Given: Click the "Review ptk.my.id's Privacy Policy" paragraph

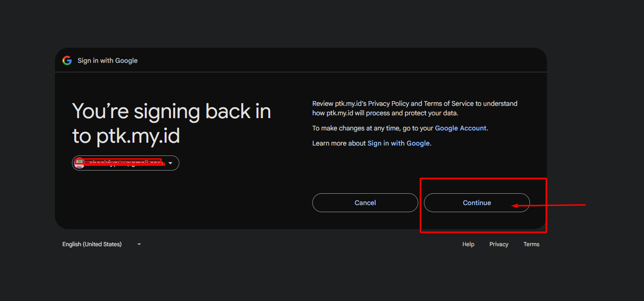Looking at the screenshot, I should coord(415,108).
